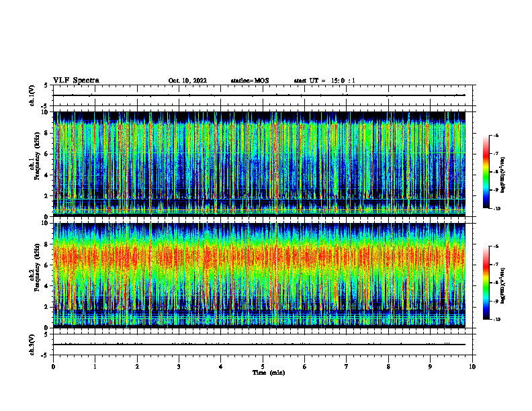This screenshot has width=532, height=411.
Task: Select the date text "Oct. 10, 2022"
Action: coord(187,81)
